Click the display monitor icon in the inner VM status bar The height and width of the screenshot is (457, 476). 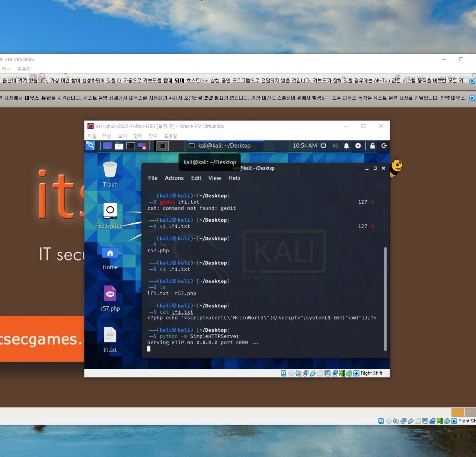click(x=327, y=373)
